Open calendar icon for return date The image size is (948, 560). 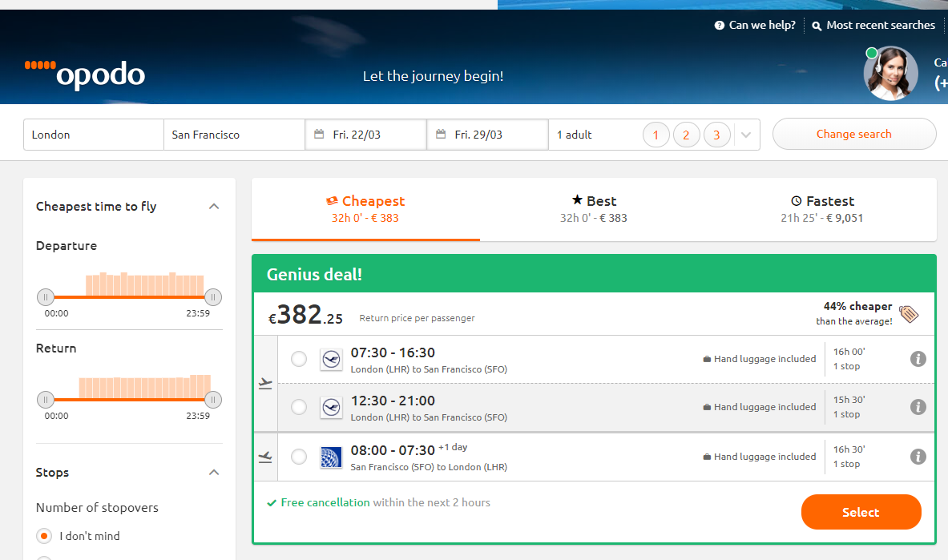[441, 135]
